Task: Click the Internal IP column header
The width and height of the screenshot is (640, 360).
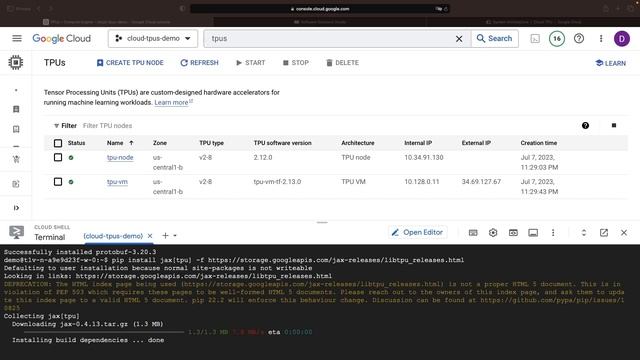Action: [x=418, y=143]
